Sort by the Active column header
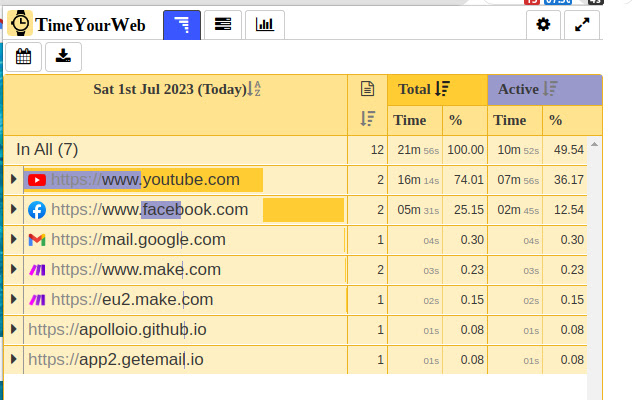 (528, 89)
